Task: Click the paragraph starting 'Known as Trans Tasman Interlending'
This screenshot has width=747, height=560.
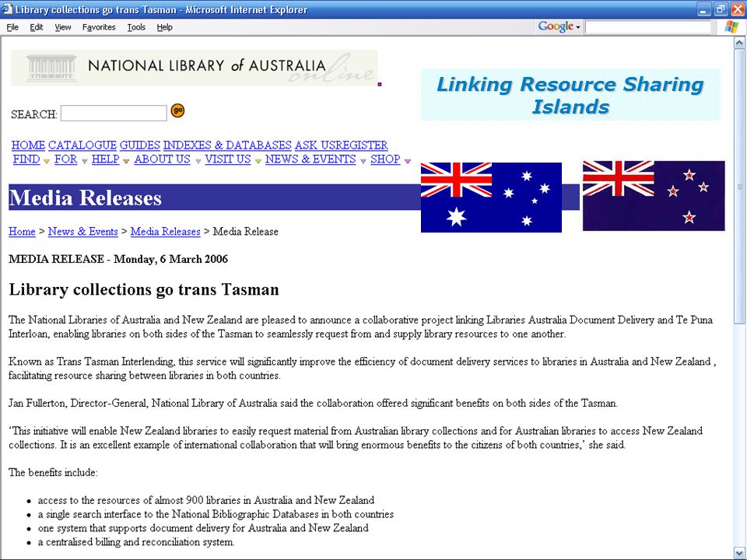Action: (x=362, y=369)
